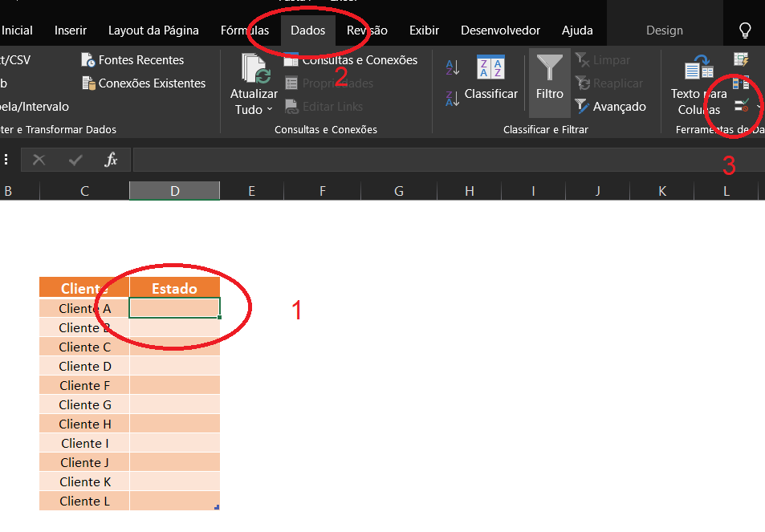This screenshot has width=765, height=532.
Task: Select the cell containing Cliente D
Action: (84, 366)
